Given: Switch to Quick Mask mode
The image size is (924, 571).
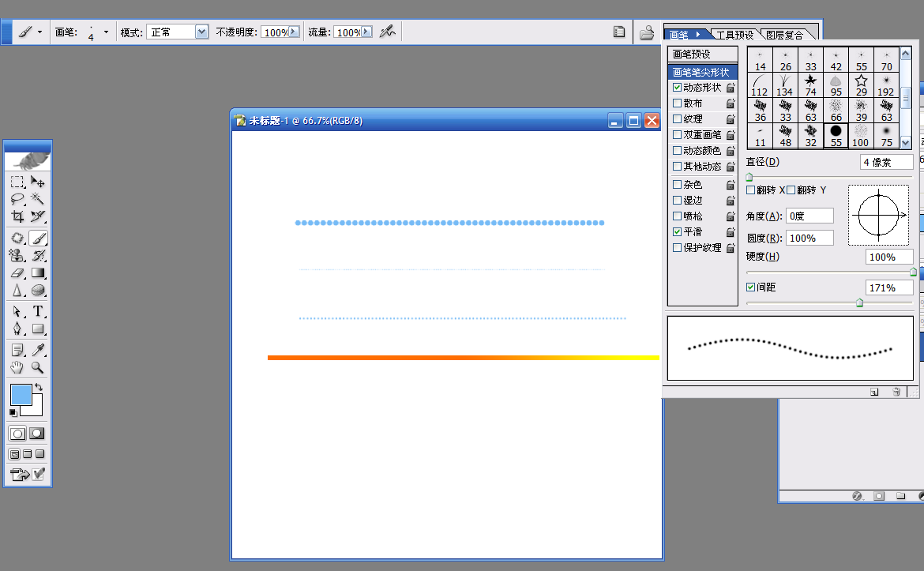Looking at the screenshot, I should 37,434.
